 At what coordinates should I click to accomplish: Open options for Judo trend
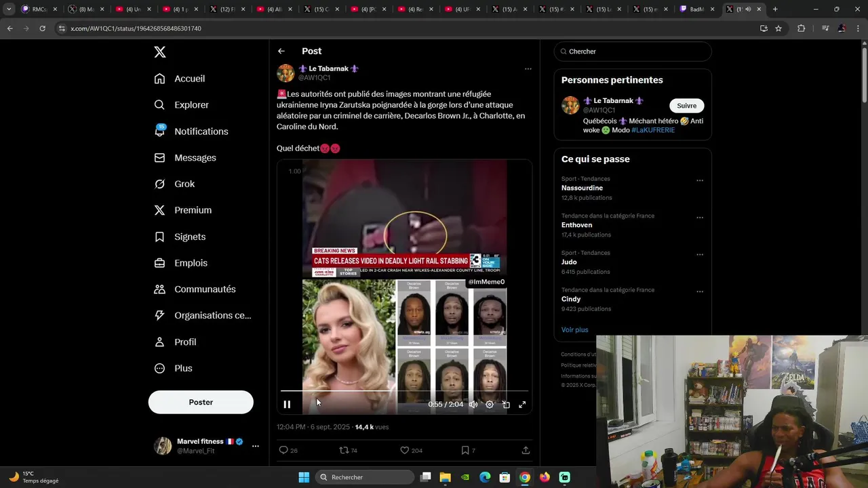tap(700, 255)
